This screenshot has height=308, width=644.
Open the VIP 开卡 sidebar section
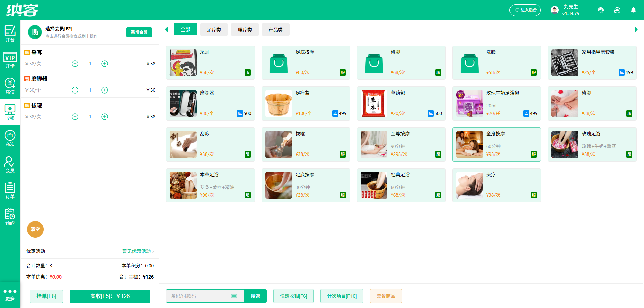[x=10, y=60]
